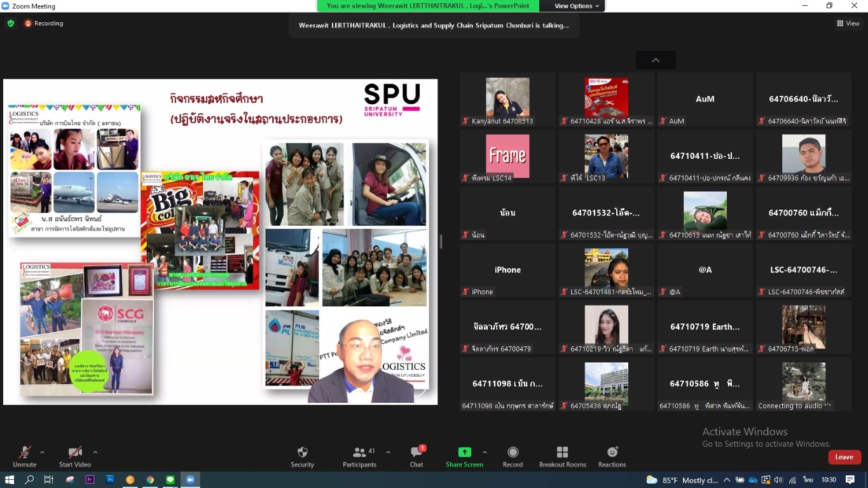This screenshot has width=868, height=488.
Task: Open Reactions menu
Action: point(612,457)
